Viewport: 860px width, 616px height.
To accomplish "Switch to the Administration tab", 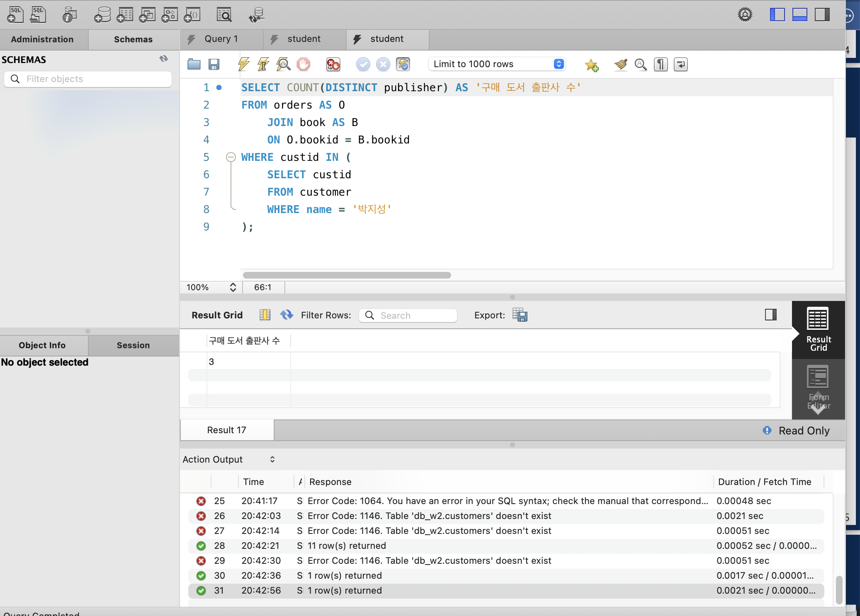I will point(42,39).
